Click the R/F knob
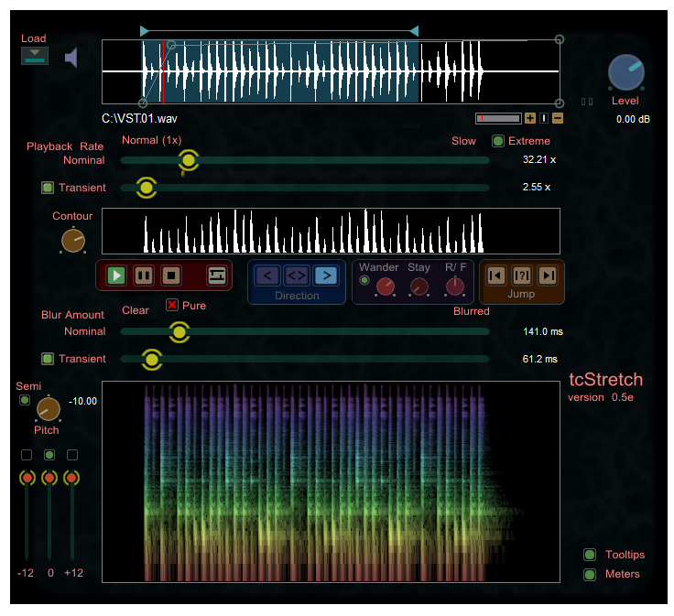 coord(455,286)
